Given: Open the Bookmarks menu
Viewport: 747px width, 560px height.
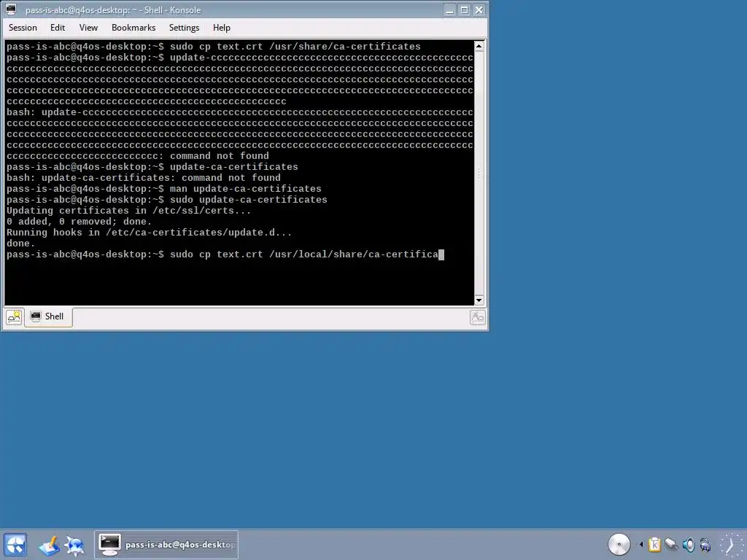Looking at the screenshot, I should (133, 28).
